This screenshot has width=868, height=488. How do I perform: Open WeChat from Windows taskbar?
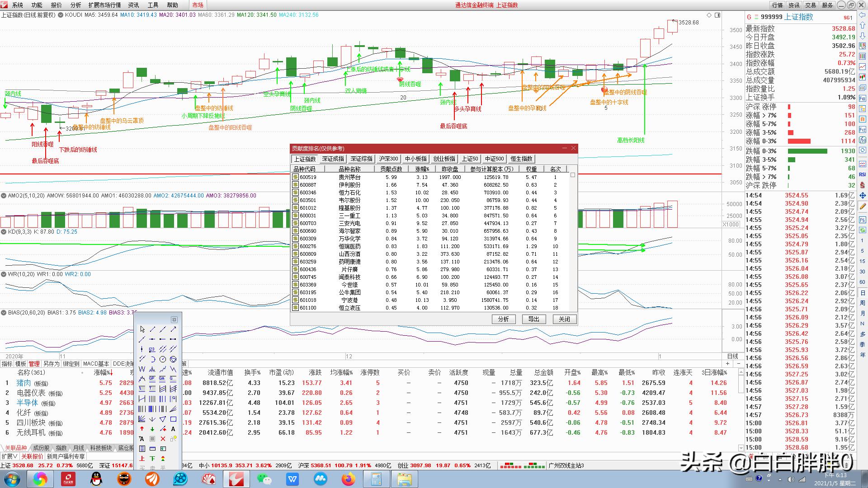pyautogui.click(x=264, y=479)
